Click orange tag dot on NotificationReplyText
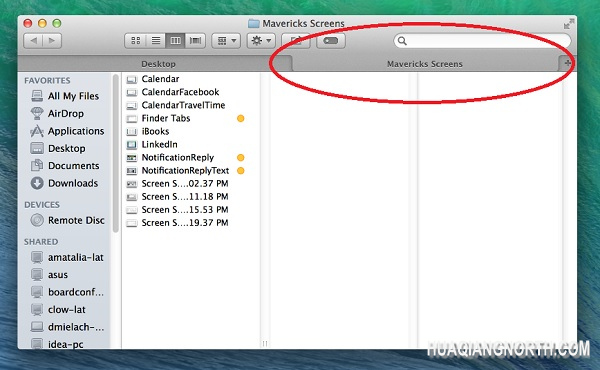Screen dimensions: 600x370 click(241, 170)
